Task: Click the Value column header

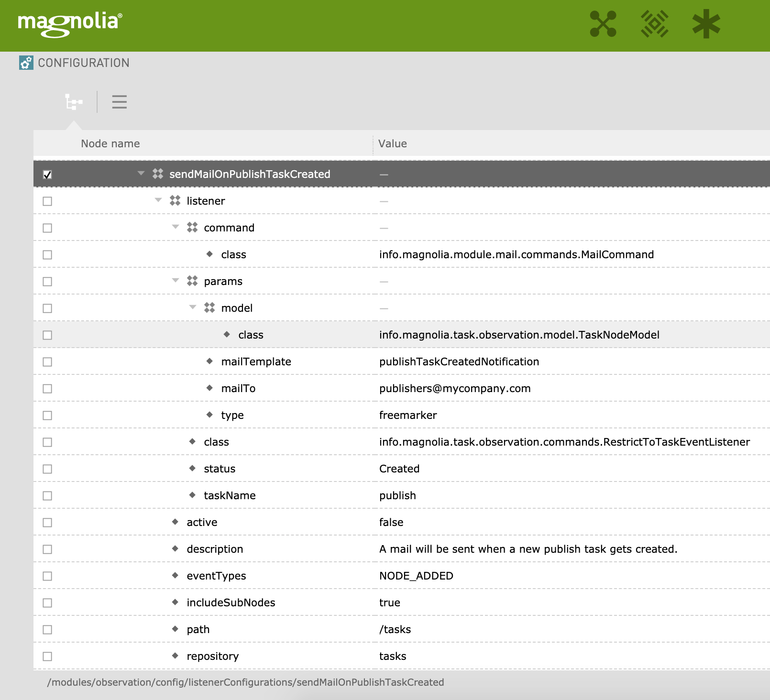Action: (392, 143)
